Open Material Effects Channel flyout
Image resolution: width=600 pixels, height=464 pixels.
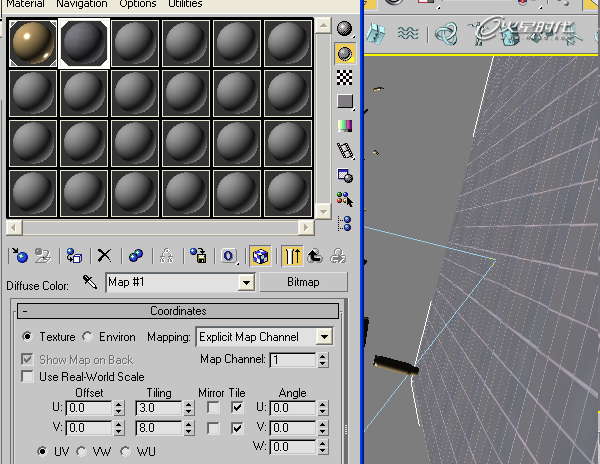[229, 256]
